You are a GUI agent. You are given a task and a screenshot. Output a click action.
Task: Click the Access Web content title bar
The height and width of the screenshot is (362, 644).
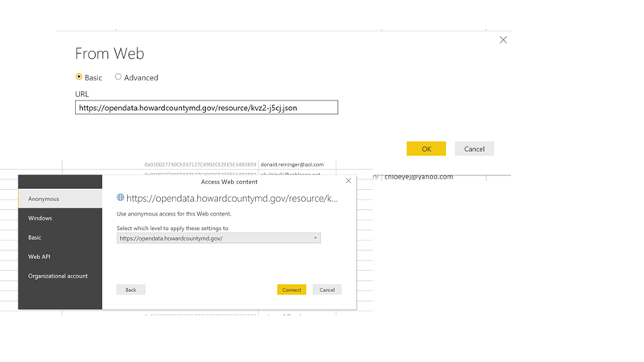[x=225, y=182]
